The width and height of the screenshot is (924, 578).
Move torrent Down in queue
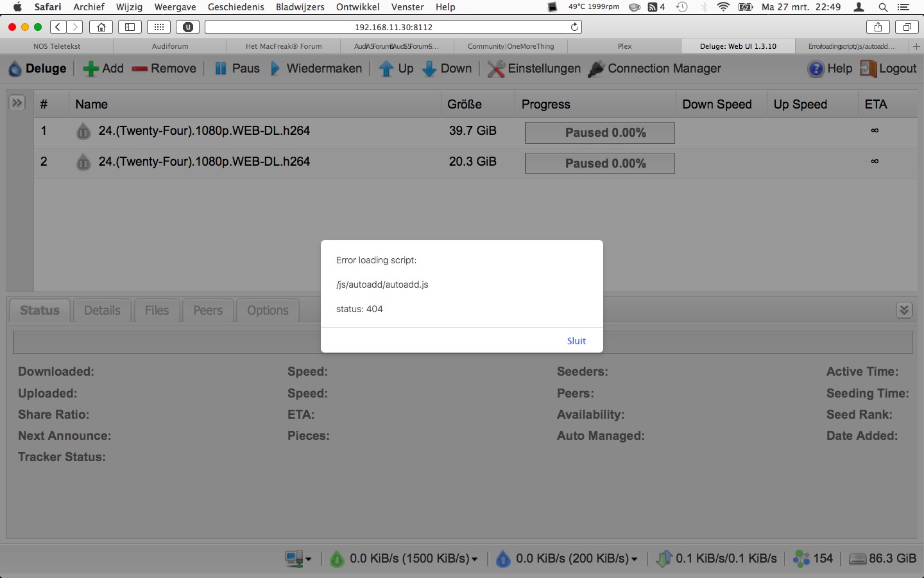(447, 69)
